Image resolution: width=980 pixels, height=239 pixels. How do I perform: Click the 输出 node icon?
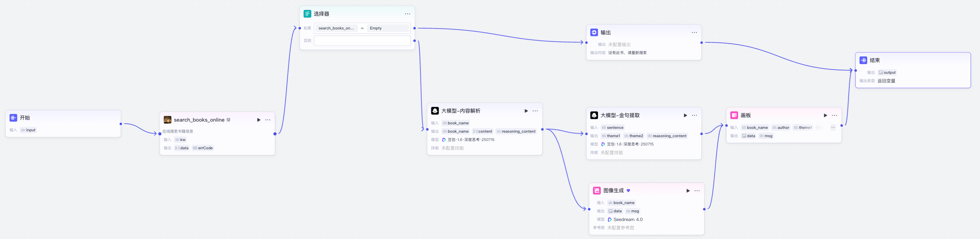[594, 32]
